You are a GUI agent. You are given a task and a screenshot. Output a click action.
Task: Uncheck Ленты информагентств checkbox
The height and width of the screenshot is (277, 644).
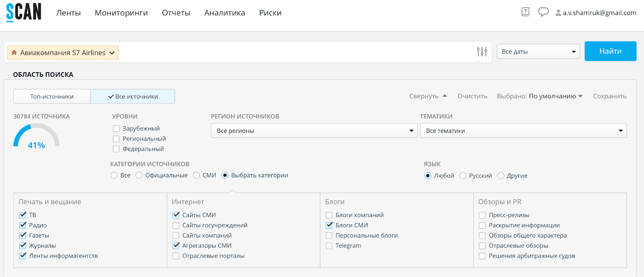(23, 256)
